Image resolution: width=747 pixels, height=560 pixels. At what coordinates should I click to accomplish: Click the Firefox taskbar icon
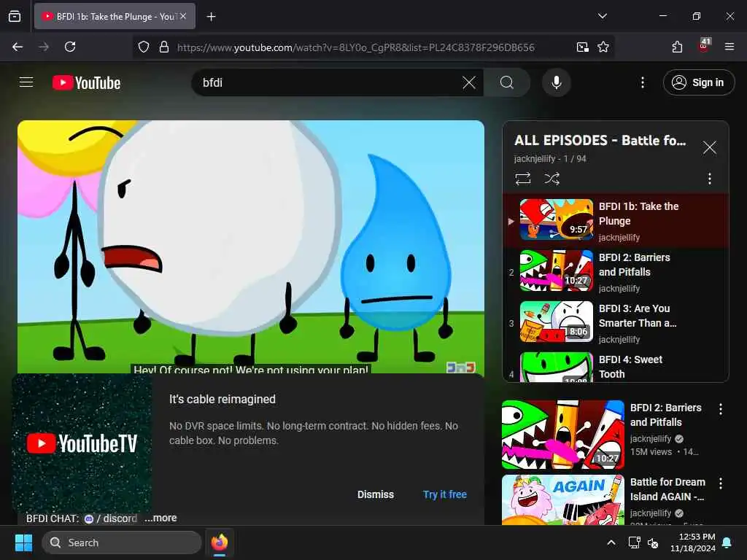[219, 542]
